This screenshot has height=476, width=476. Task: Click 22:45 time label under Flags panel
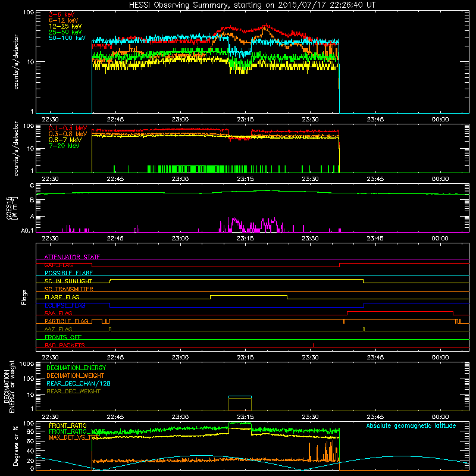pos(115,358)
